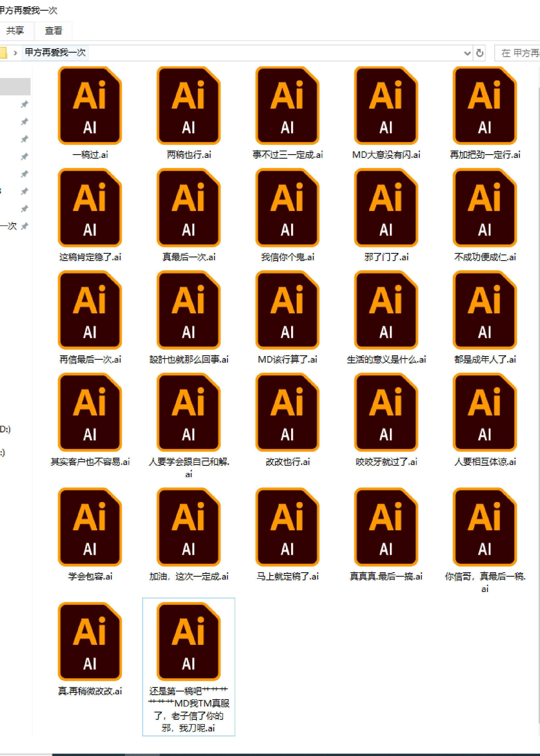Image resolution: width=540 pixels, height=756 pixels.
Task: Select the 再信最后一次.ai file icon
Action: point(90,310)
